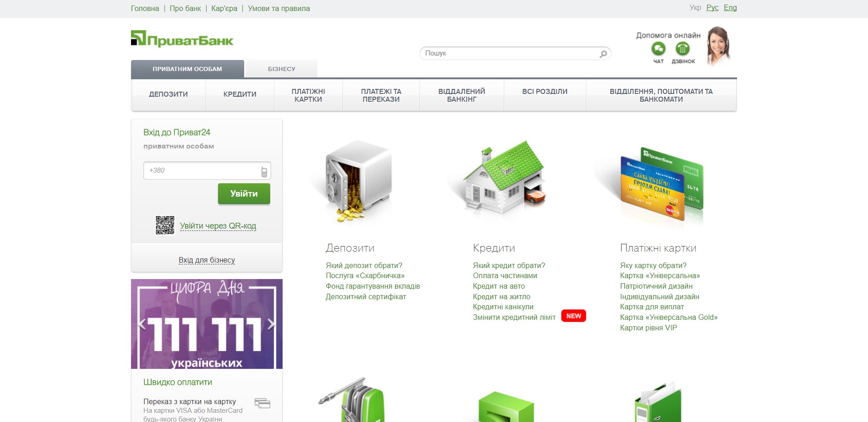Open Картка для виплат link
This screenshot has width=868, height=422.
coord(652,307)
